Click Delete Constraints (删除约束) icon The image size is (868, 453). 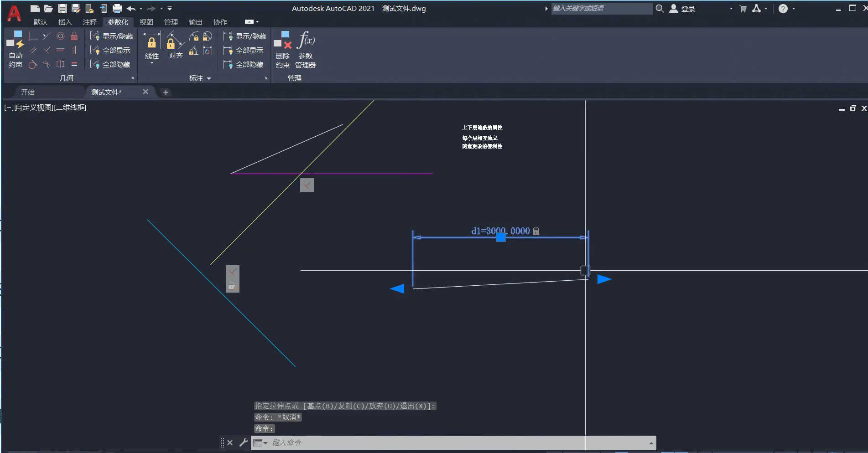(282, 40)
